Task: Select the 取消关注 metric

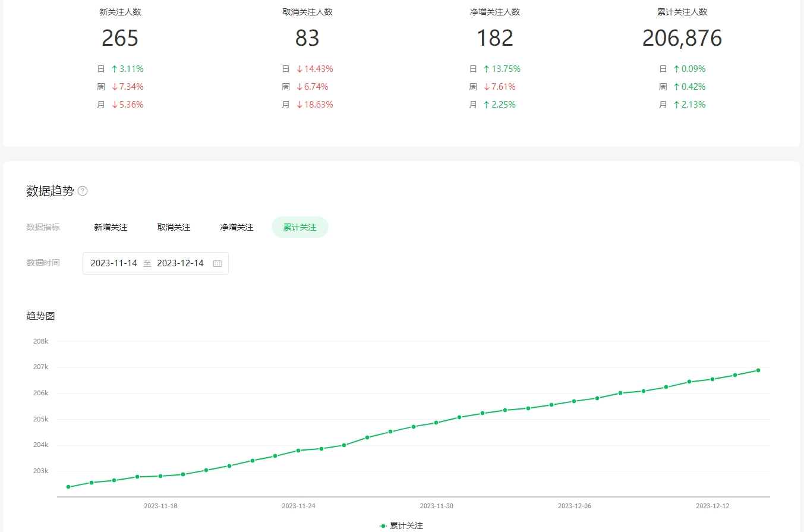Action: click(174, 227)
